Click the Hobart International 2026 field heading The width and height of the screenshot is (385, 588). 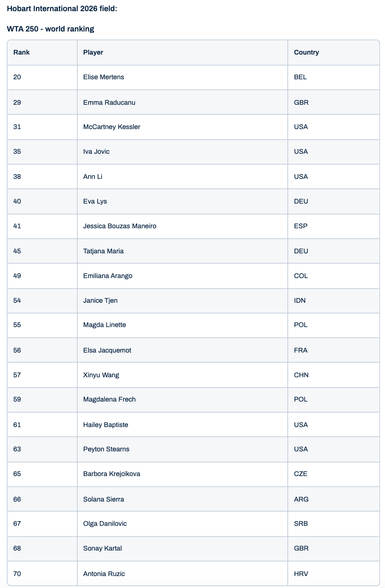click(62, 9)
